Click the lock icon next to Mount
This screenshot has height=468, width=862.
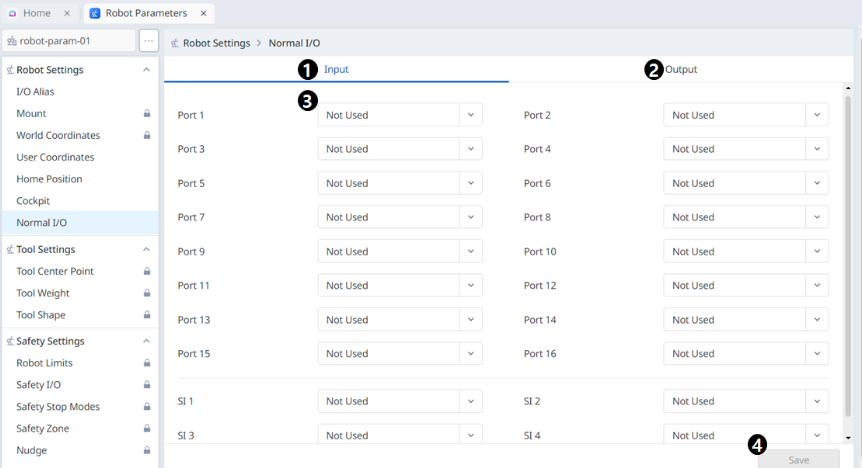coord(147,114)
